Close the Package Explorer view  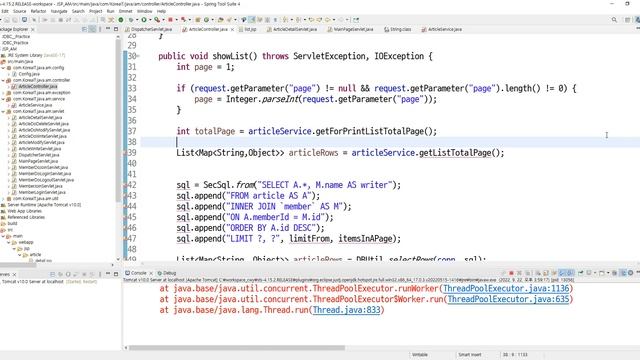[x=33, y=29]
